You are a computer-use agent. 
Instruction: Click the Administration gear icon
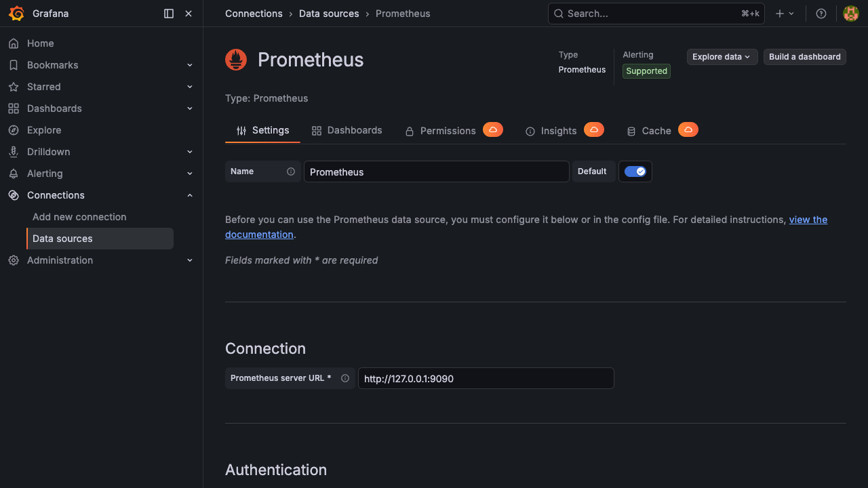14,260
